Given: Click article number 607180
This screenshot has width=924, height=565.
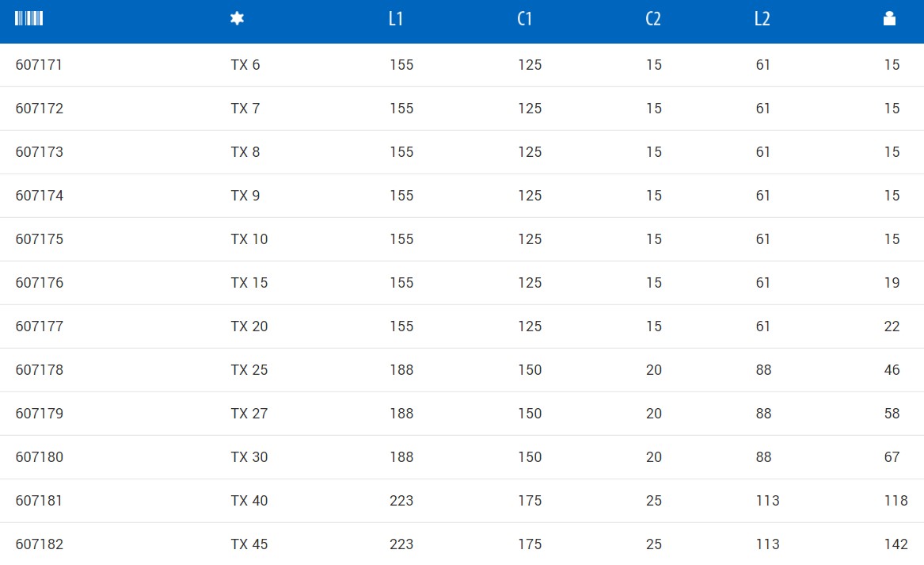Looking at the screenshot, I should (39, 457).
